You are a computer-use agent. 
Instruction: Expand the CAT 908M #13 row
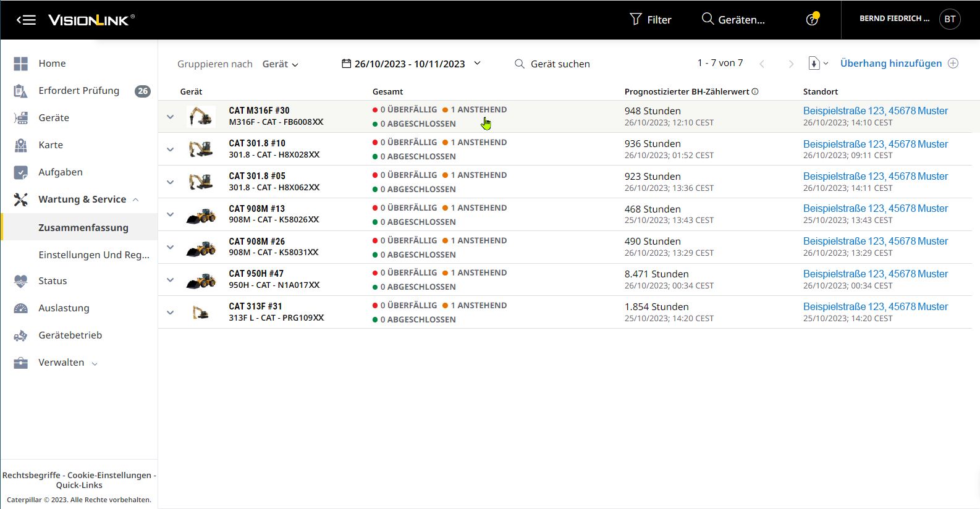(171, 214)
